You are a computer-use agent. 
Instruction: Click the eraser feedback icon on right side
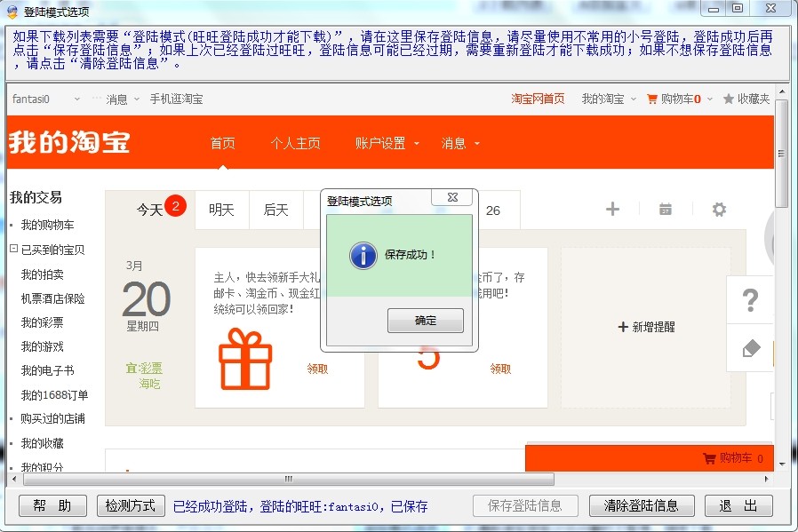click(x=751, y=348)
